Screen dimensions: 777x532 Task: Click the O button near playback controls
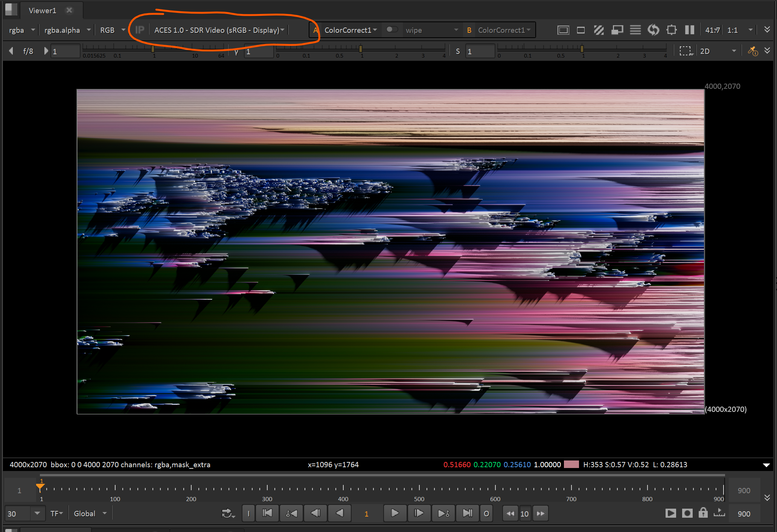tap(486, 513)
